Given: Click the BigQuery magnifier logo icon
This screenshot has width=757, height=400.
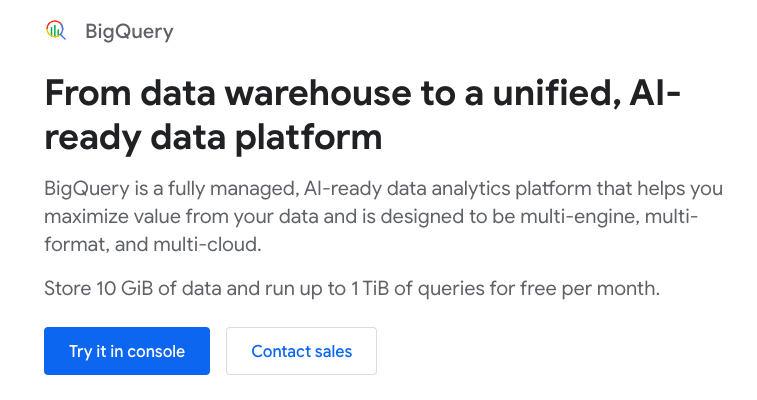Looking at the screenshot, I should click(x=56, y=31).
